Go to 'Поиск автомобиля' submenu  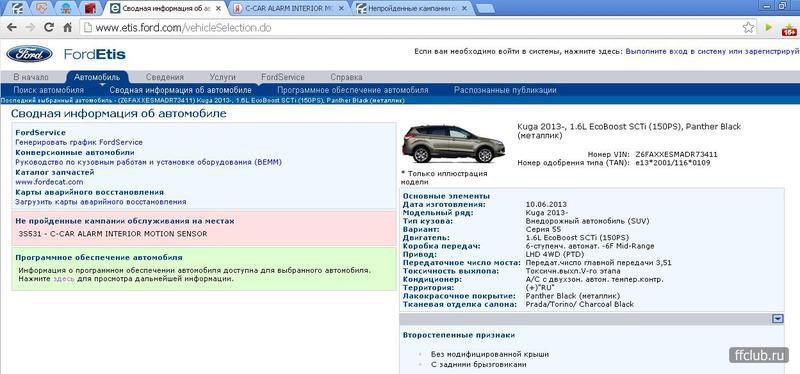click(x=48, y=90)
